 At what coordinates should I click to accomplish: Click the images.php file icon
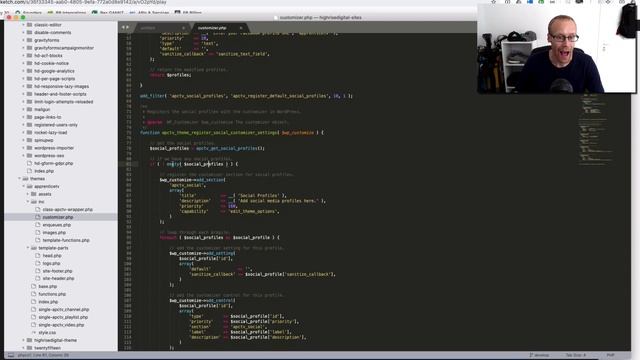(38, 233)
